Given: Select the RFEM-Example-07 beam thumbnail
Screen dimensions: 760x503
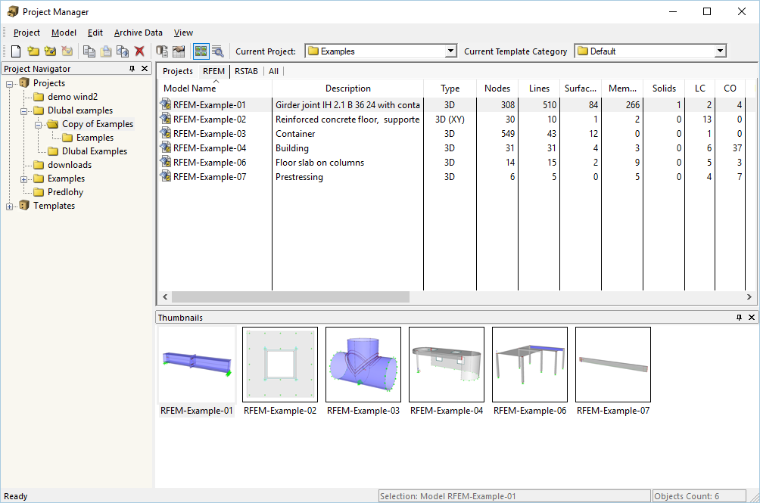Looking at the screenshot, I should [613, 364].
